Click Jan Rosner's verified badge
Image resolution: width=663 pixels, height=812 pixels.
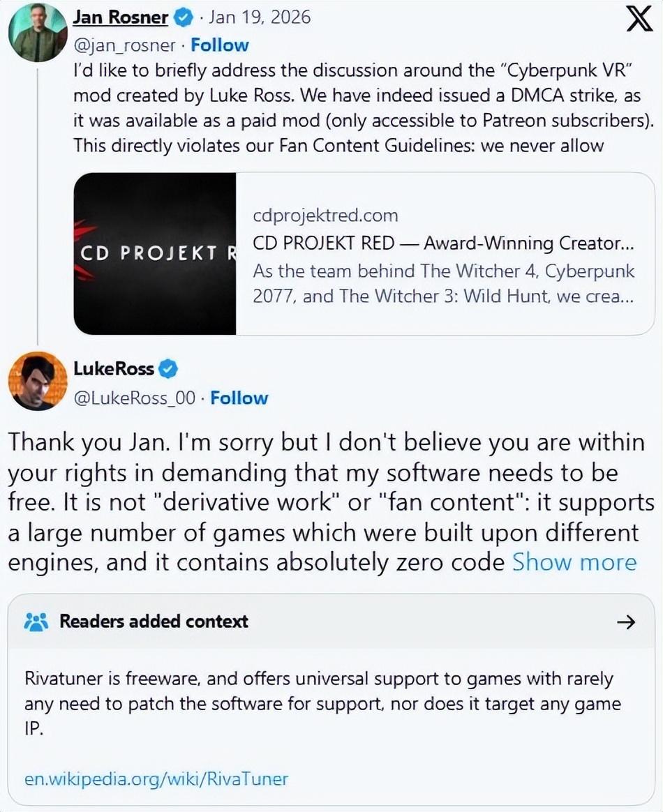click(x=184, y=17)
